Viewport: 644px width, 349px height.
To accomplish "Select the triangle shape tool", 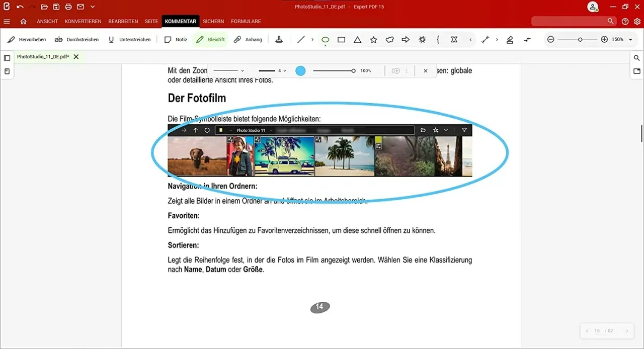I will (358, 40).
